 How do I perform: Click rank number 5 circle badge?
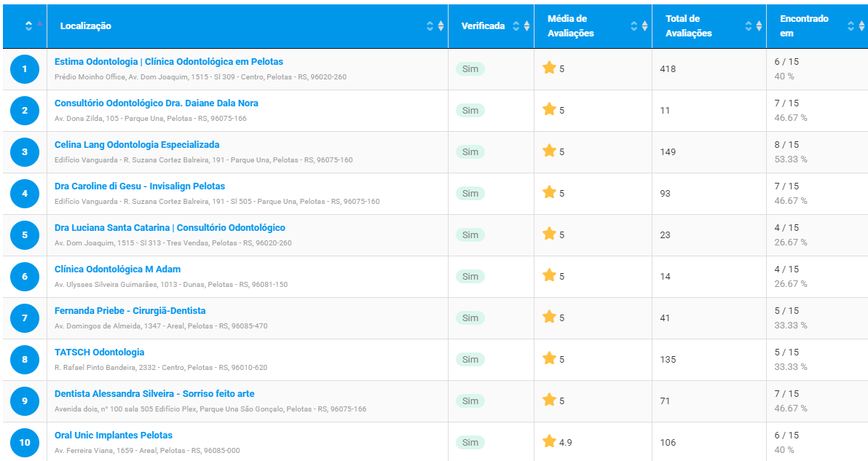[24, 235]
